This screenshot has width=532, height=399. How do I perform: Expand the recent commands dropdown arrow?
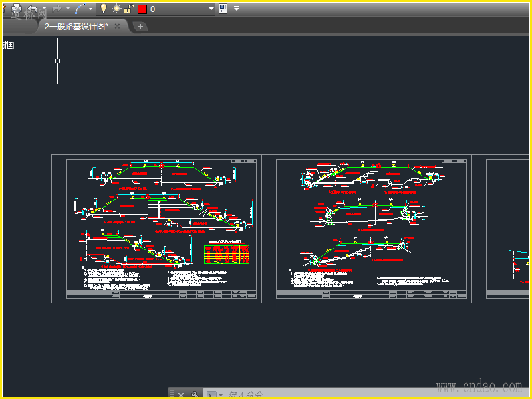[x=221, y=395]
